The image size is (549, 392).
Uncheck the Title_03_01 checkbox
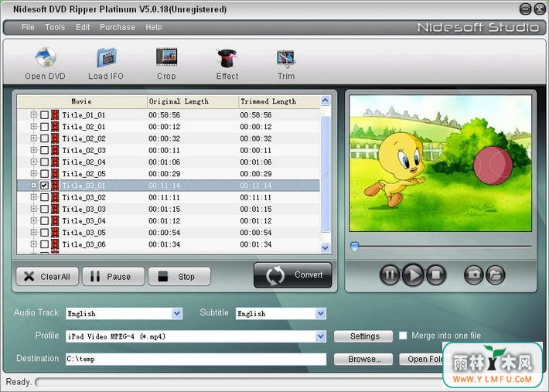[45, 185]
